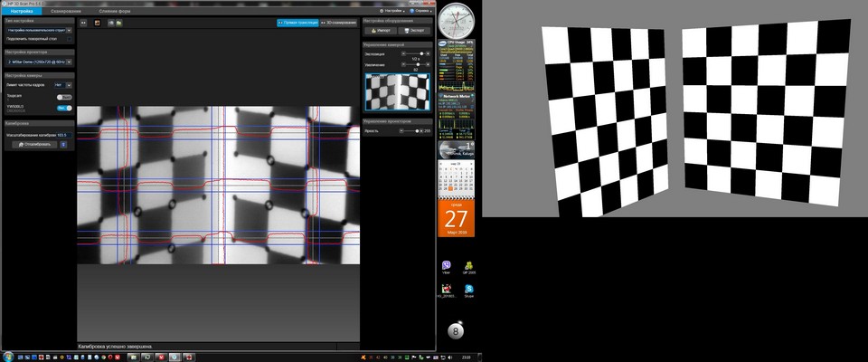
Task: Click the Windows Start button
Action: click(7, 357)
